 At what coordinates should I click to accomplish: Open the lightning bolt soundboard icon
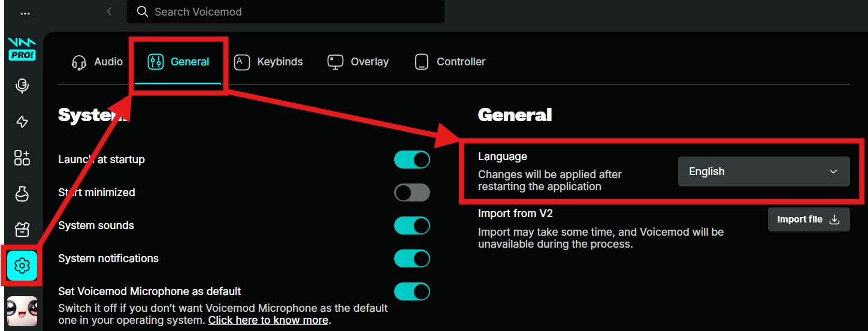click(x=22, y=122)
